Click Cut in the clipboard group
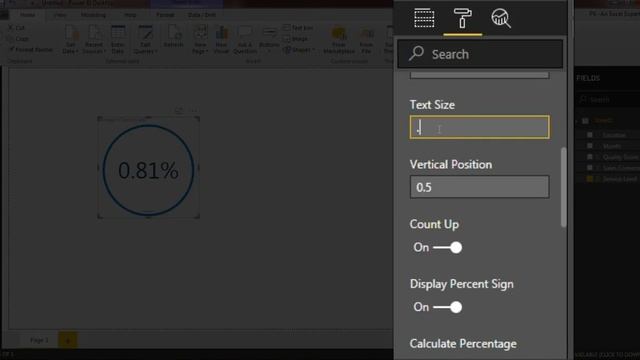The height and width of the screenshot is (360, 640). (x=17, y=28)
